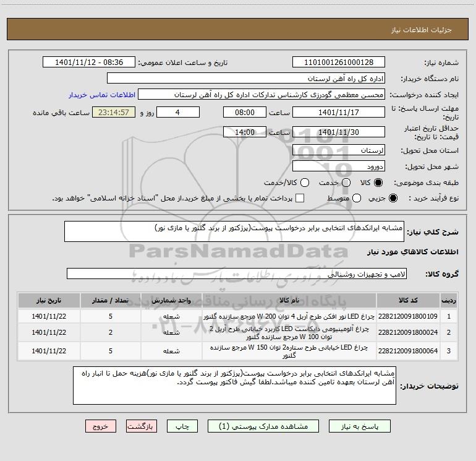
Task: Select the کالا/خدمت radio button
Action: coord(305,183)
